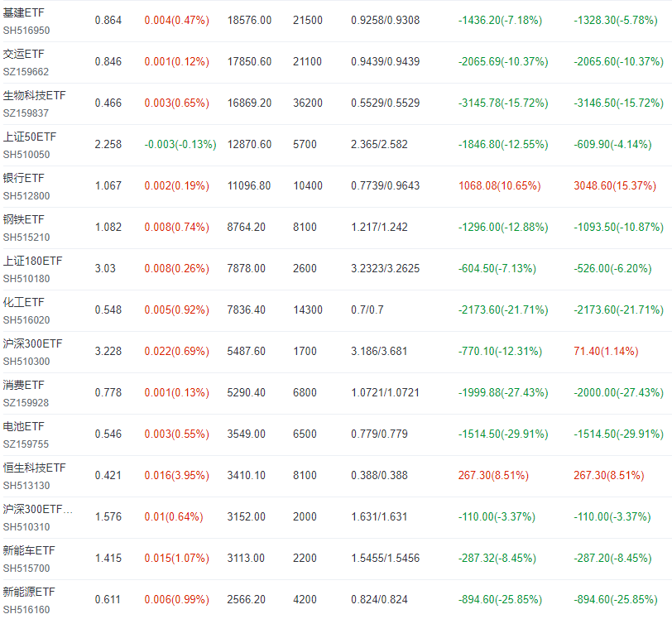Image resolution: width=672 pixels, height=619 pixels.
Task: Click truncated 沪深300ETF… name above SH510310
Action: tap(38, 509)
